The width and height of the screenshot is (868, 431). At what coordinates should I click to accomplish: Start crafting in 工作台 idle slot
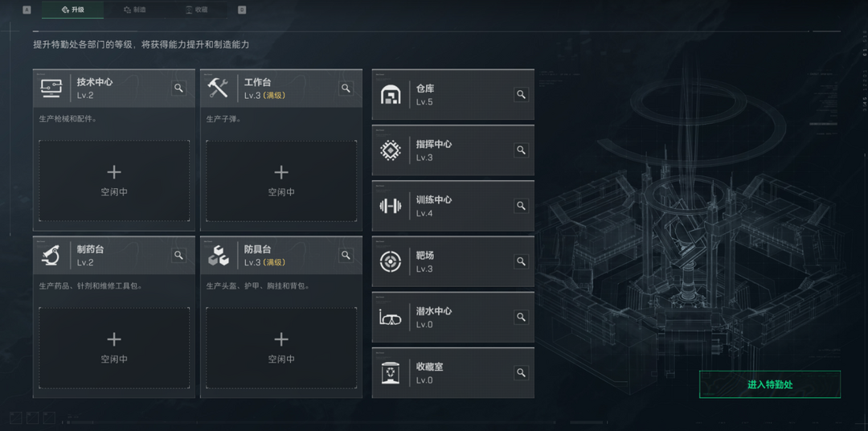(281, 181)
